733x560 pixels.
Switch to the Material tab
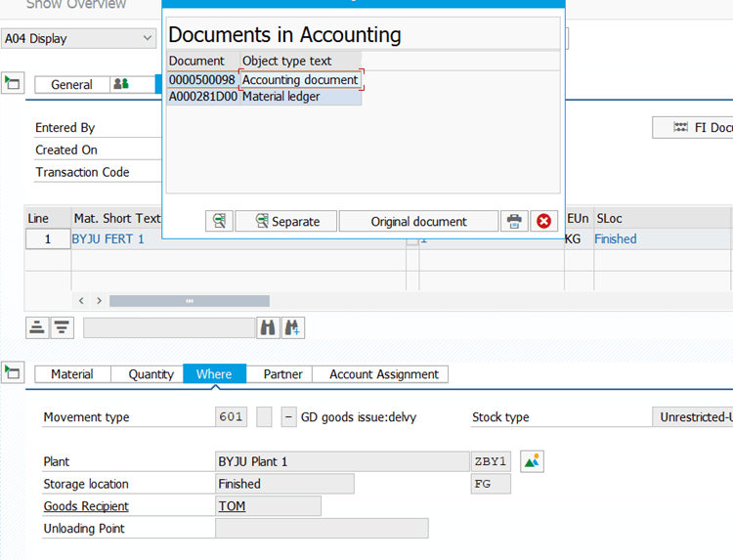[72, 374]
